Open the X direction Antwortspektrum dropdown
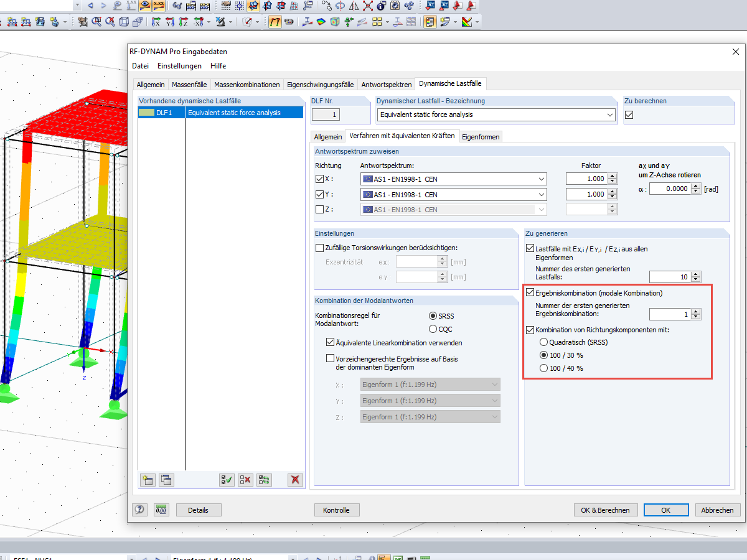This screenshot has height=560, width=747. coord(540,179)
